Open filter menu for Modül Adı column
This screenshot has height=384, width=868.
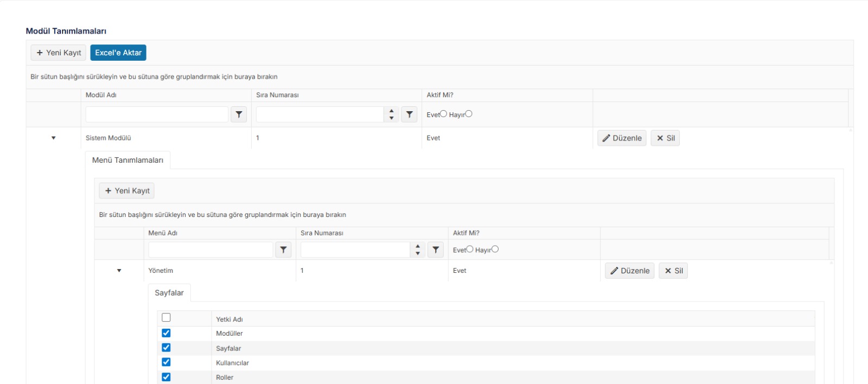239,114
